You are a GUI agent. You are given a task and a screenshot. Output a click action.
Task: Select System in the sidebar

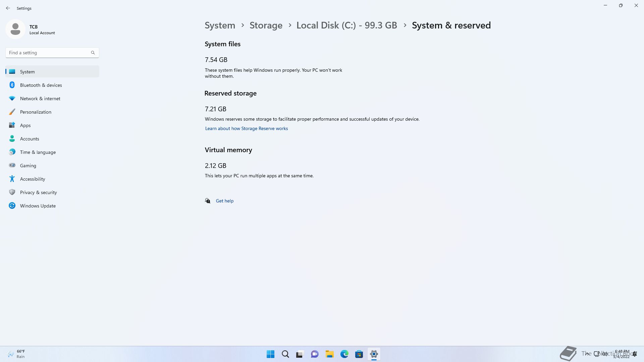(52, 71)
